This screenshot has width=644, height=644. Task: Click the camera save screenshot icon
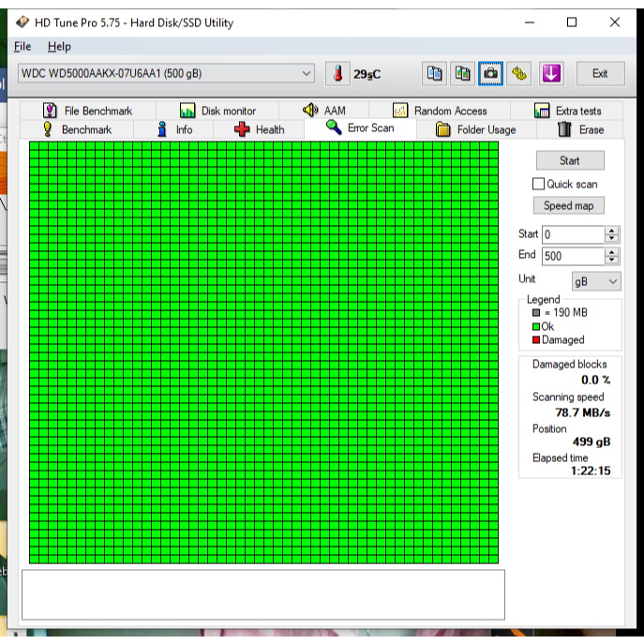491,73
